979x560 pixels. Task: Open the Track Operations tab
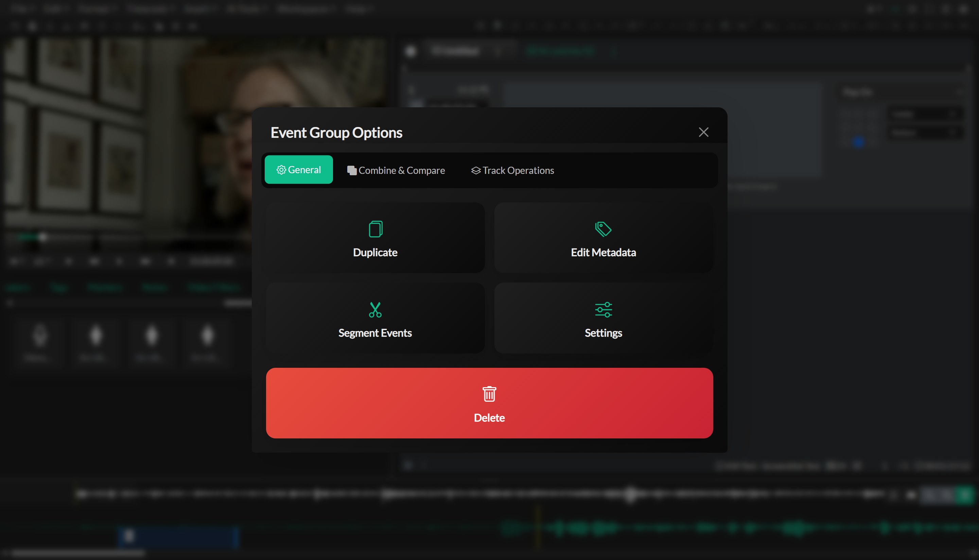pos(518,170)
